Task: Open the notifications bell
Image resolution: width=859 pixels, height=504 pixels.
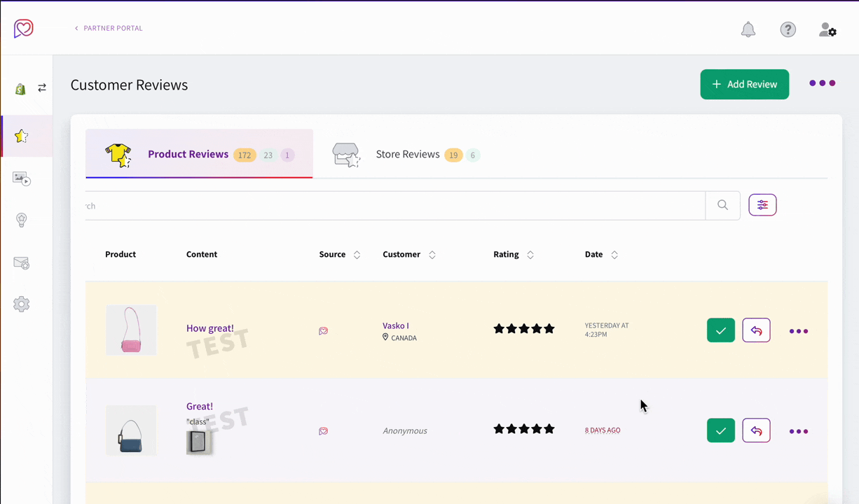Action: point(748,29)
